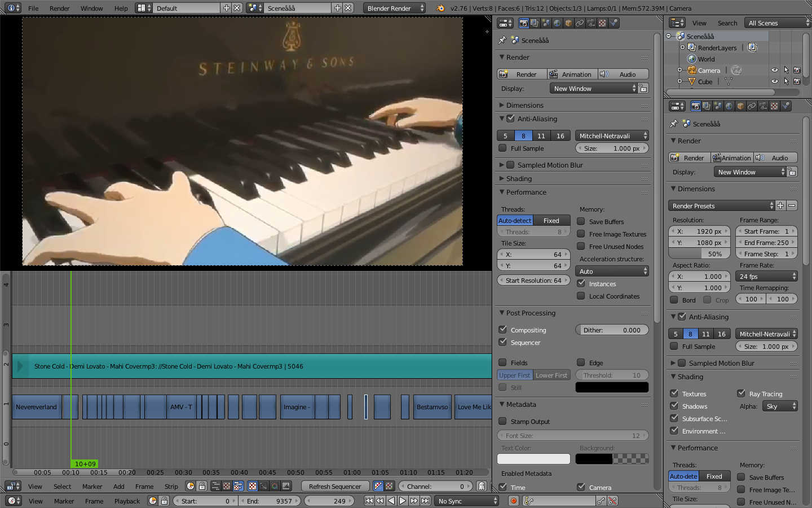Jump to the start frame in the timeline

click(369, 501)
